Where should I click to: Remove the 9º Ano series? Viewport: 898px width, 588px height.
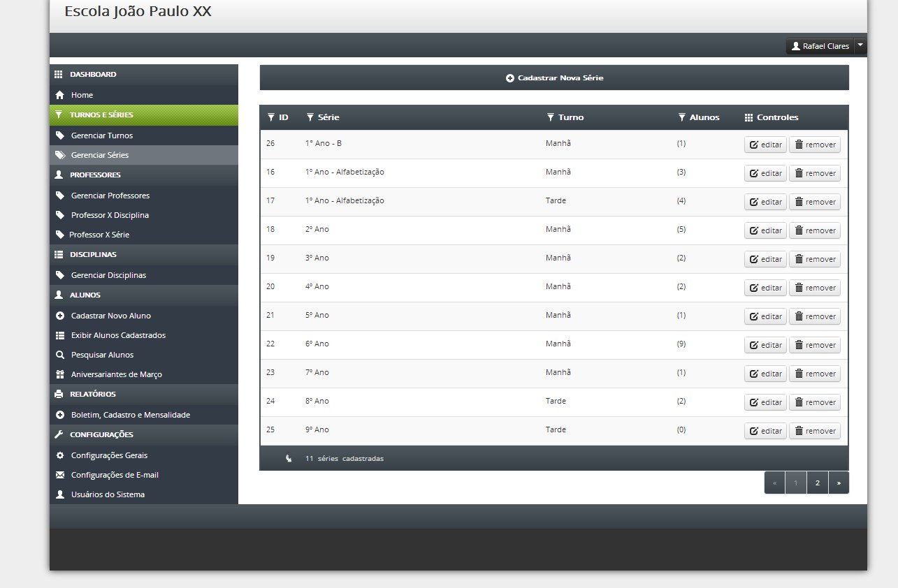click(x=815, y=431)
